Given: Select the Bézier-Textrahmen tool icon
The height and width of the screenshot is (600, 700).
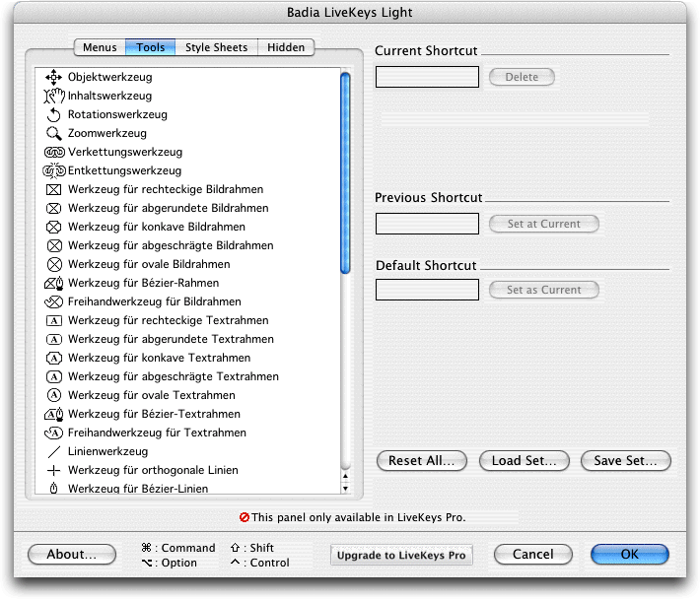Looking at the screenshot, I should click(53, 415).
